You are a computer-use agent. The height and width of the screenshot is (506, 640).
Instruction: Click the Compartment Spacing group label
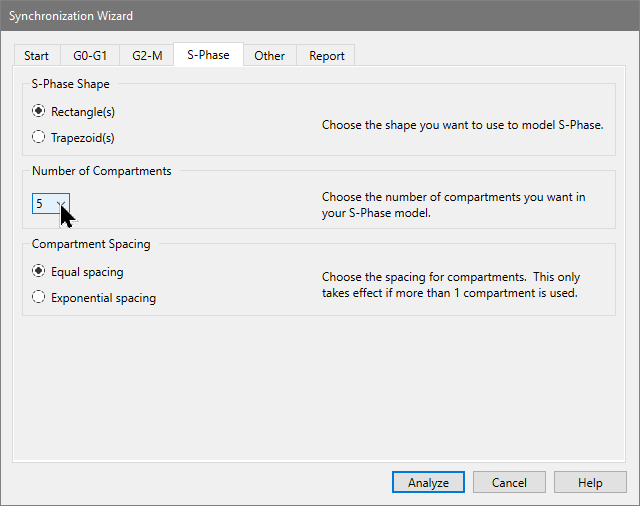click(91, 244)
